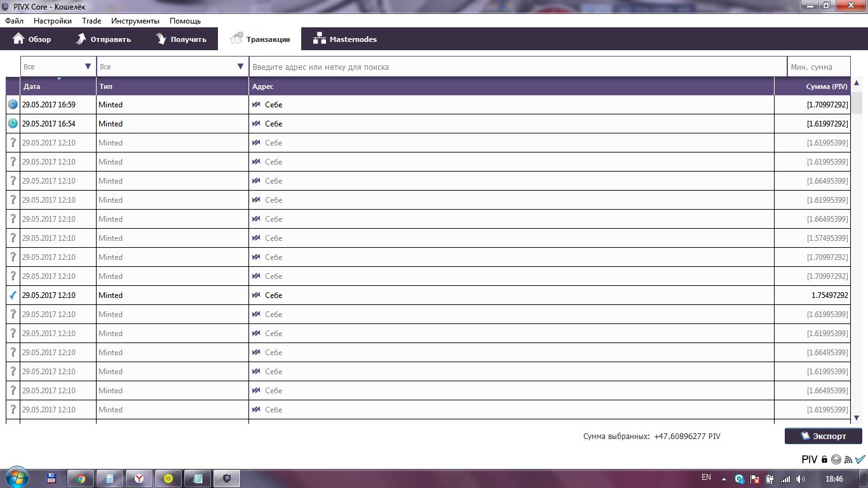The image size is (868, 488).
Task: Open the Trade menu
Action: tap(92, 21)
